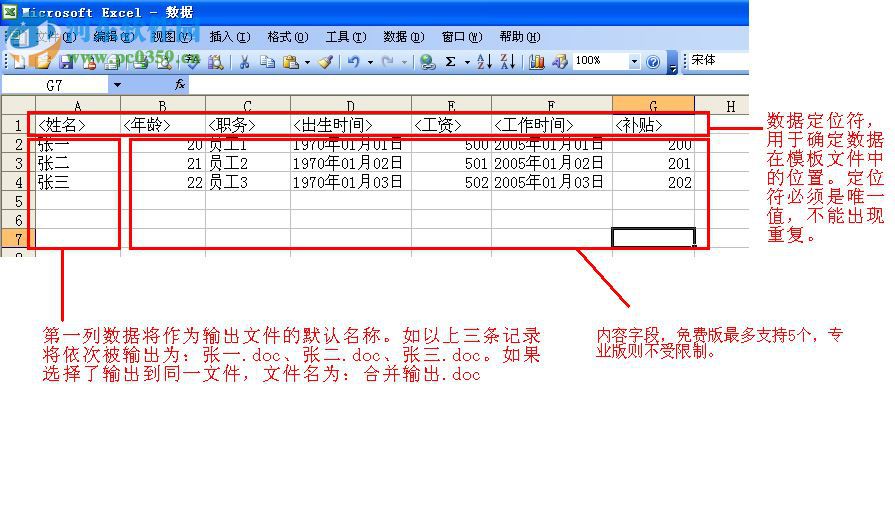Image resolution: width=895 pixels, height=510 pixels.
Task: Run the Spelling check icon
Action: [x=192, y=61]
